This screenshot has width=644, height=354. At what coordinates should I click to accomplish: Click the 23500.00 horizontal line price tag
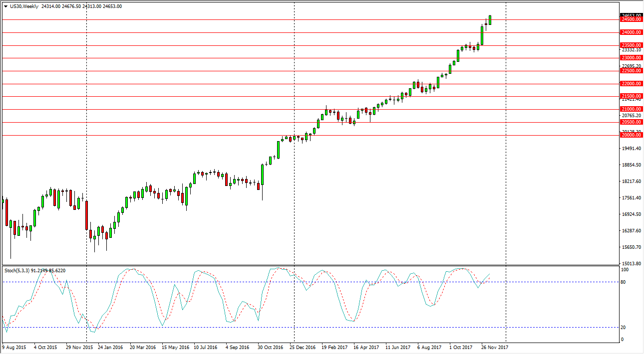pyautogui.click(x=631, y=45)
